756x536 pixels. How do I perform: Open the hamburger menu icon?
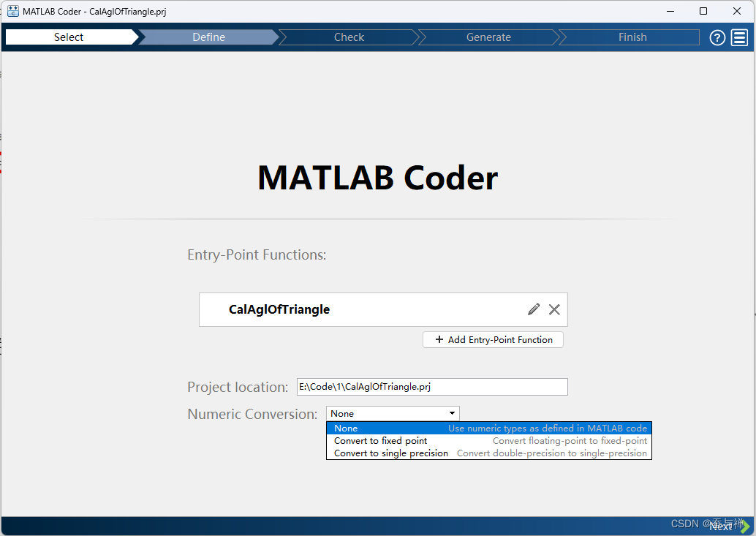coord(739,37)
